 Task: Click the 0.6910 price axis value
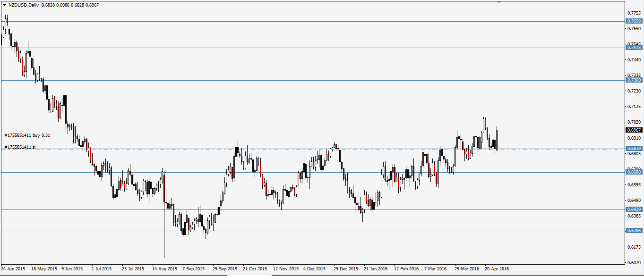coord(635,138)
